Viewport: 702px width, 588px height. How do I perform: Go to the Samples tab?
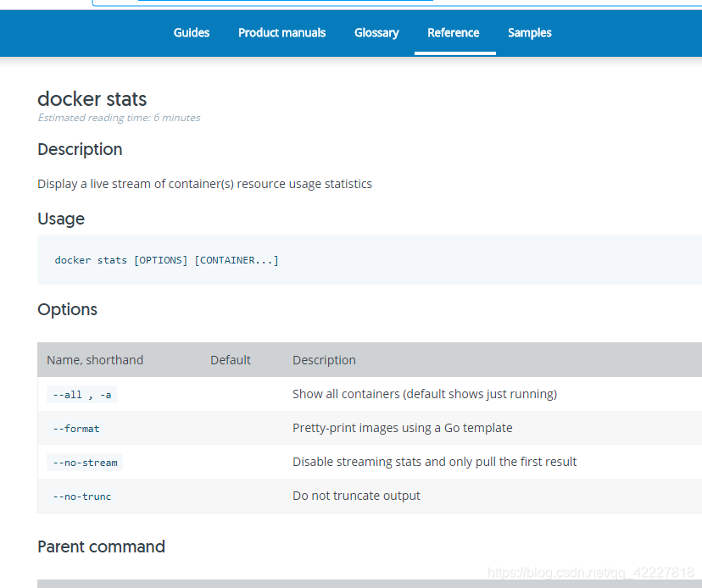coord(530,33)
